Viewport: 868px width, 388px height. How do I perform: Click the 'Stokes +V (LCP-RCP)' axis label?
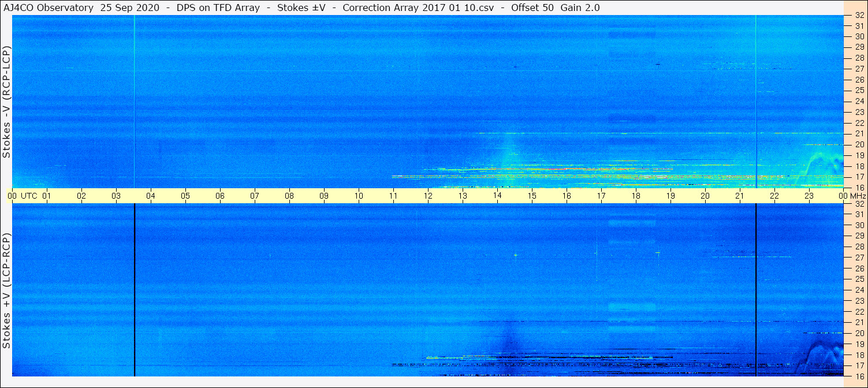pos(7,290)
